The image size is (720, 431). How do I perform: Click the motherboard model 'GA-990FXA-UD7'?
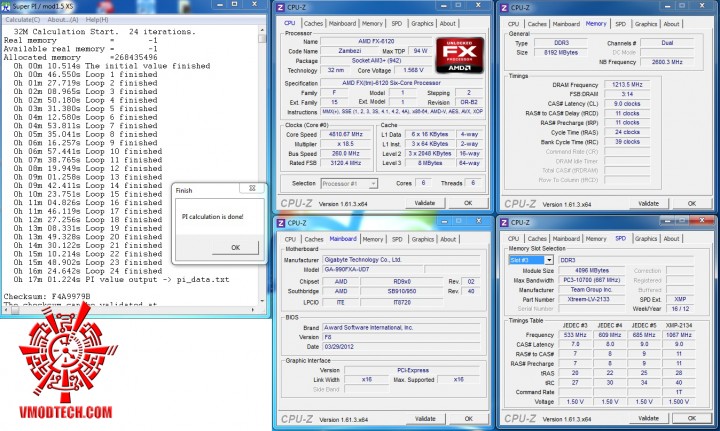tap(372, 269)
